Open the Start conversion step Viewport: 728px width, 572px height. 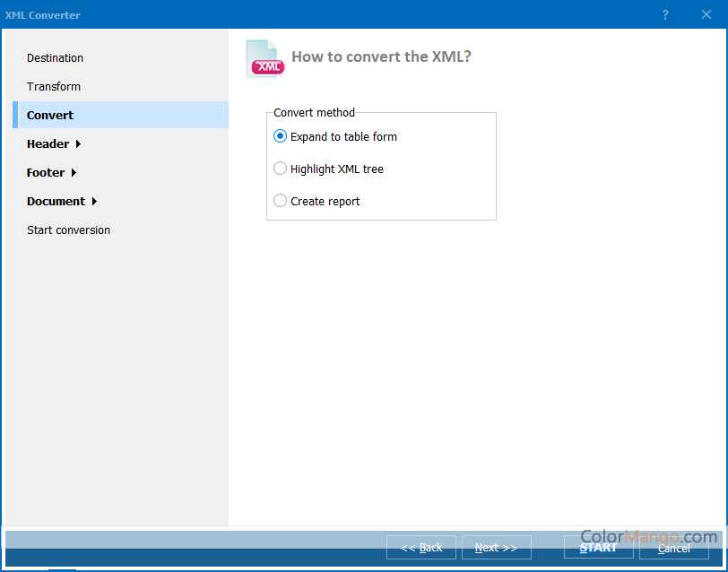point(68,230)
